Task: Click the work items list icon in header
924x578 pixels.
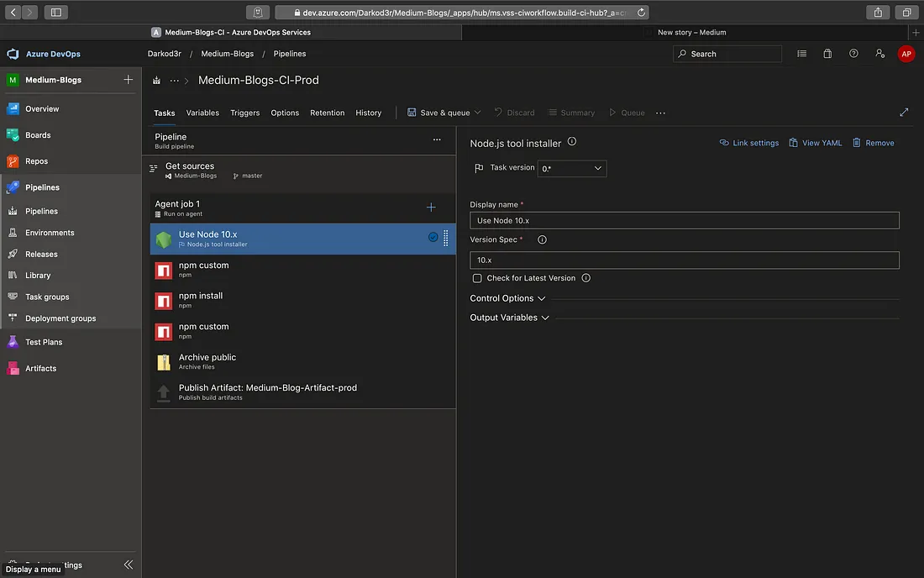Action: click(801, 54)
